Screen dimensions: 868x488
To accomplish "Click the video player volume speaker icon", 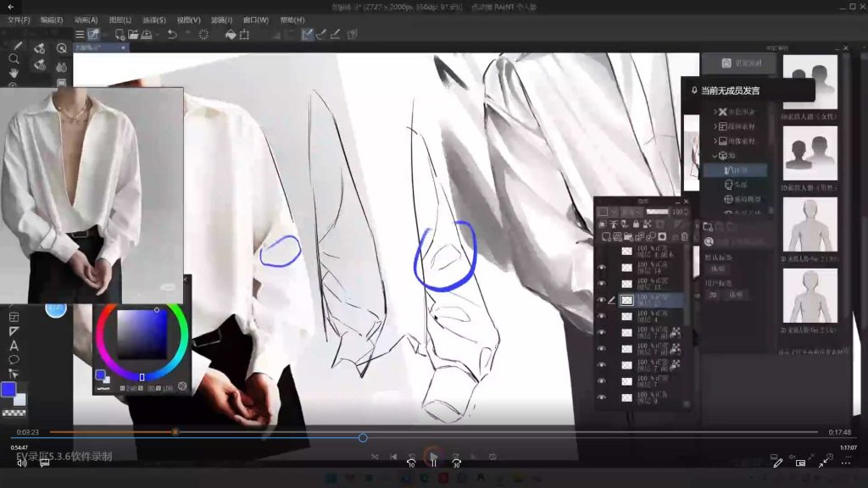I will click(x=21, y=463).
